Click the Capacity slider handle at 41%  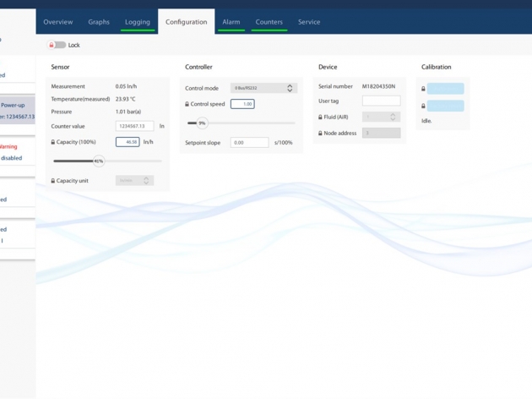tap(98, 161)
